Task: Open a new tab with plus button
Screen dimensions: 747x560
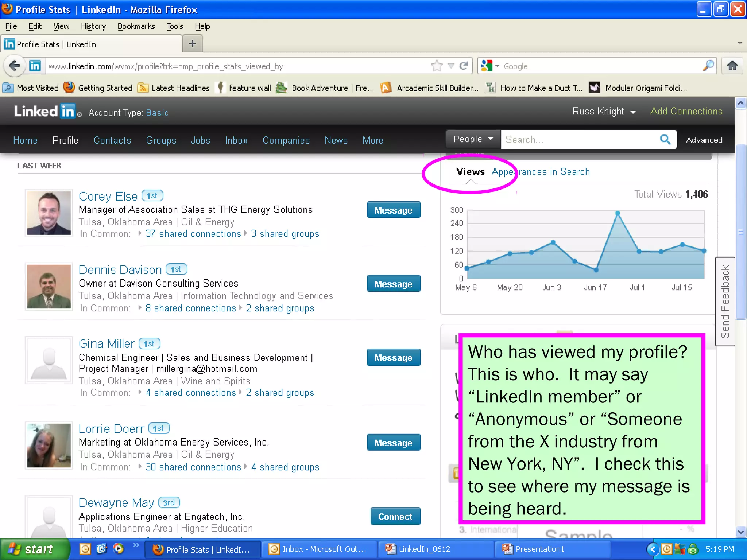Action: [x=193, y=44]
